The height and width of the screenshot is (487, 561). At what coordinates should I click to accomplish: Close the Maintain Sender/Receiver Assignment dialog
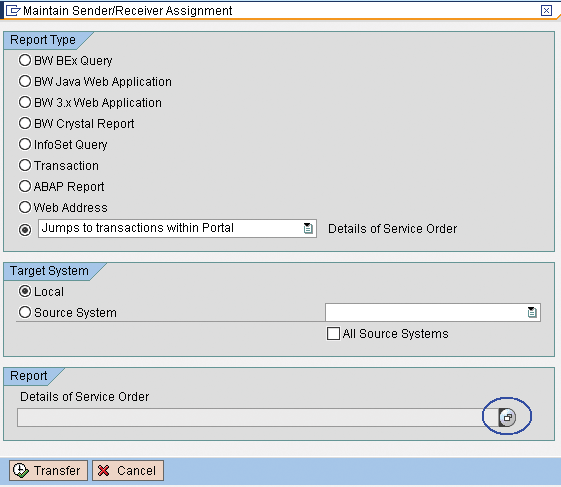(x=546, y=11)
